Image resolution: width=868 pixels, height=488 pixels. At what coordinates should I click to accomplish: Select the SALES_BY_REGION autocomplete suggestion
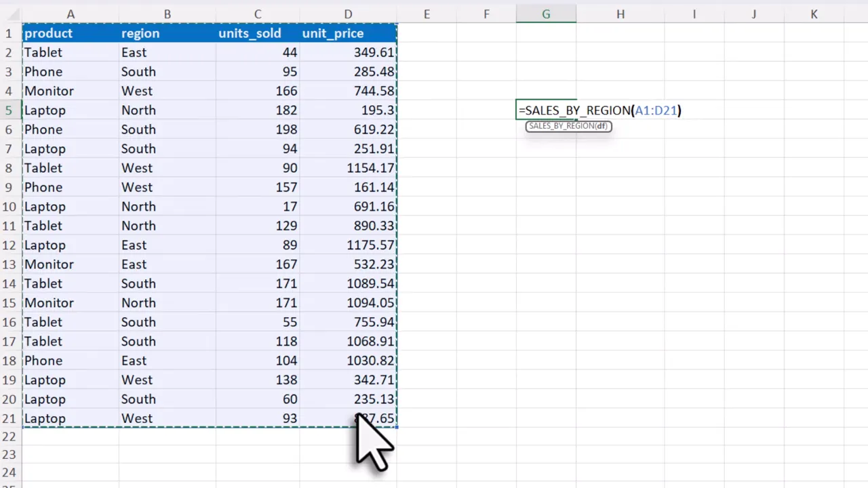point(568,126)
